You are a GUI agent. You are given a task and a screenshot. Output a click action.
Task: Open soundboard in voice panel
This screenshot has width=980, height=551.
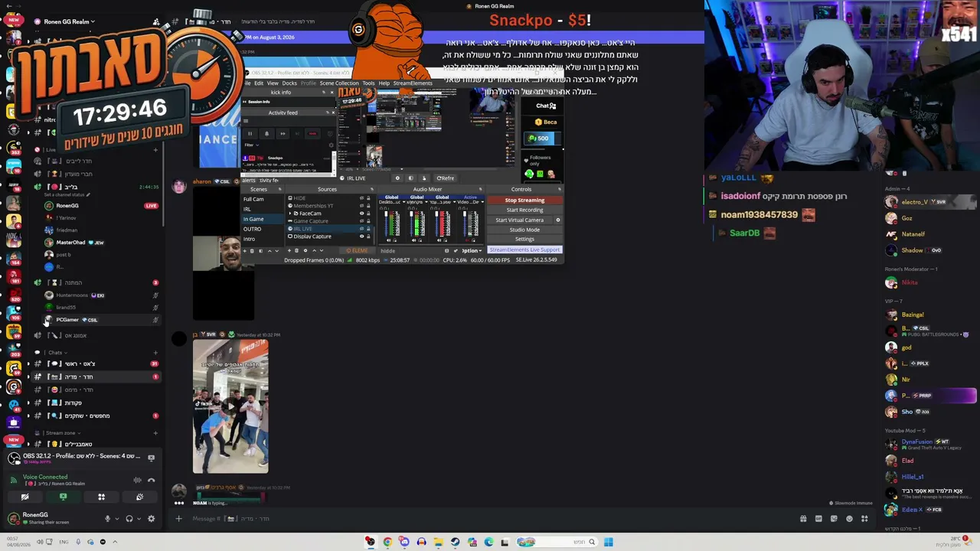tap(139, 497)
